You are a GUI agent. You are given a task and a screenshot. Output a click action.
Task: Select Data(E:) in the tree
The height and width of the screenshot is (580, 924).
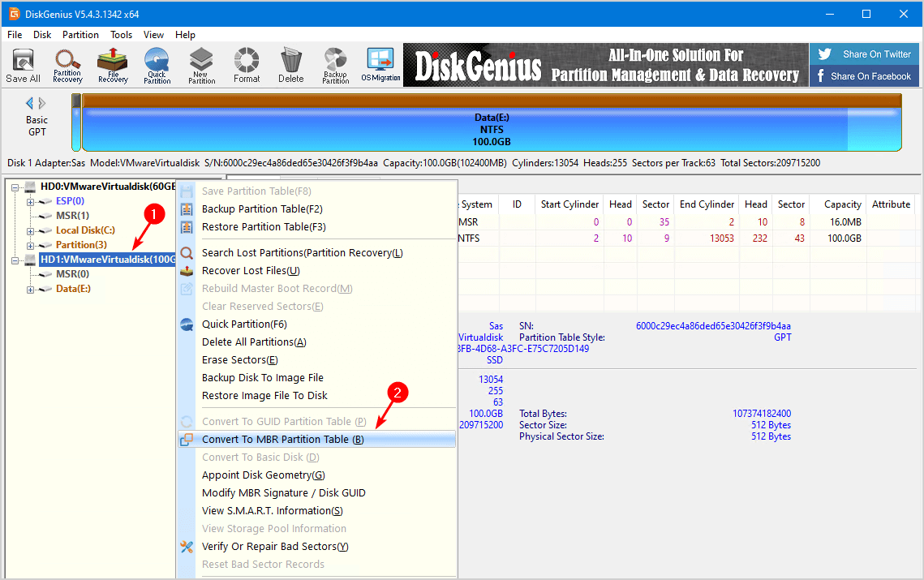(x=73, y=289)
